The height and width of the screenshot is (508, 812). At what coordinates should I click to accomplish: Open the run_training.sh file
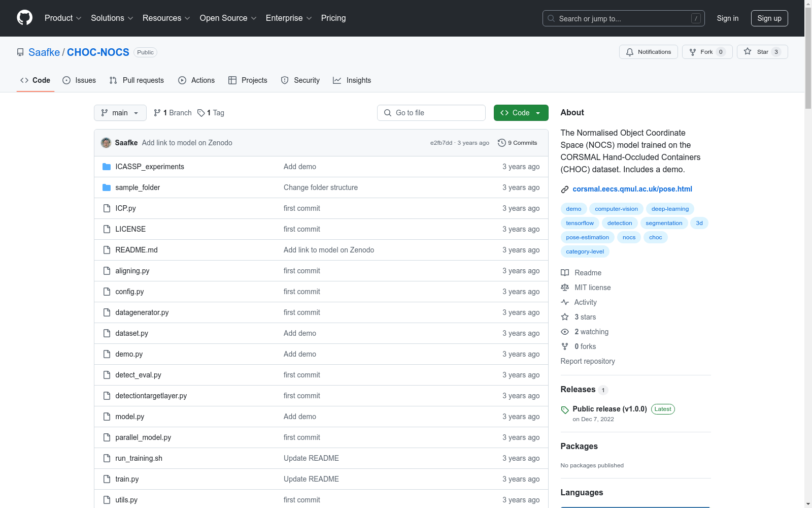139,458
